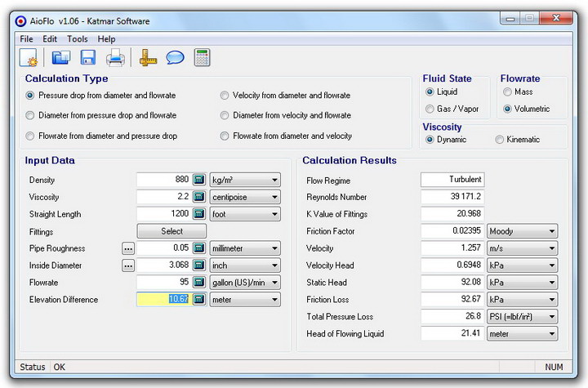Click the calculator icon beside Inside Diameter value

click(199, 265)
